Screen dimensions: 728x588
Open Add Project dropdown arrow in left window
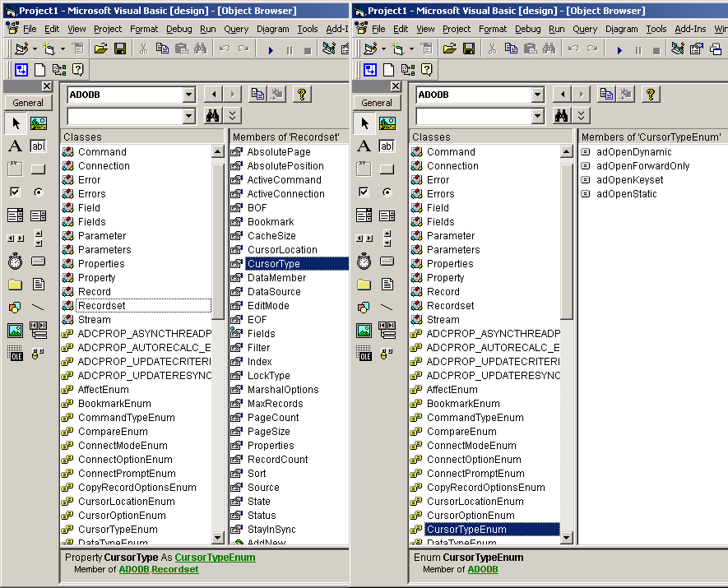[x=35, y=49]
